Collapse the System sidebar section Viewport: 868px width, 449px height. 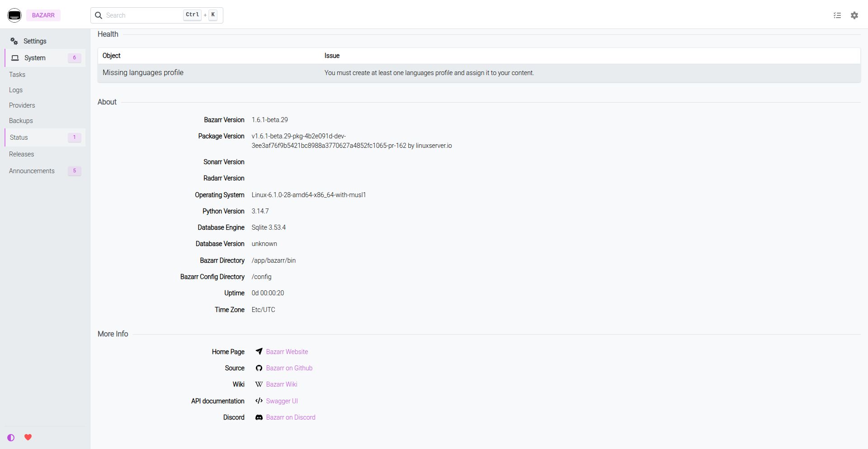click(x=45, y=58)
